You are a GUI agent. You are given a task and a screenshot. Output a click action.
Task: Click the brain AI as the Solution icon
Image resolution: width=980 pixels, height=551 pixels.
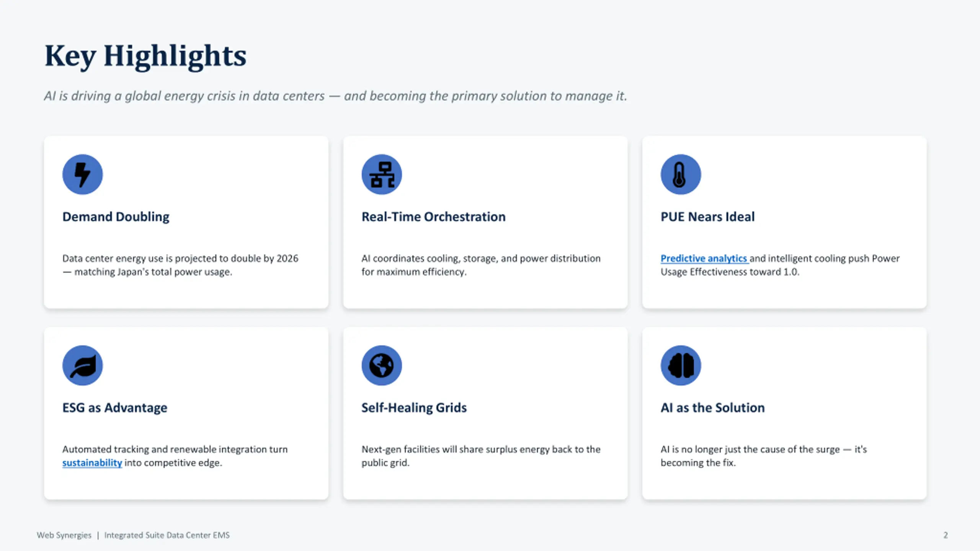(x=681, y=365)
